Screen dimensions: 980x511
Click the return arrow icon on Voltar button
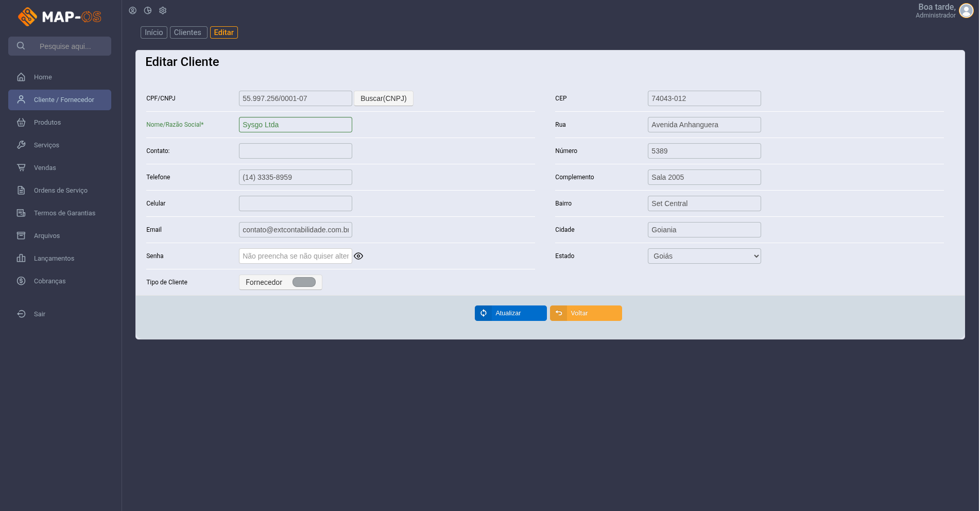pos(559,313)
